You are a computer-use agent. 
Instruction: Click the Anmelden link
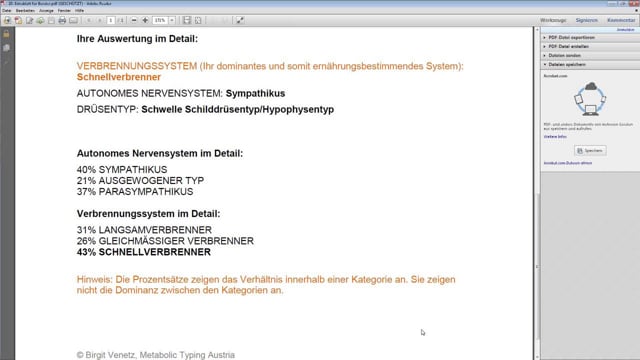click(x=625, y=30)
